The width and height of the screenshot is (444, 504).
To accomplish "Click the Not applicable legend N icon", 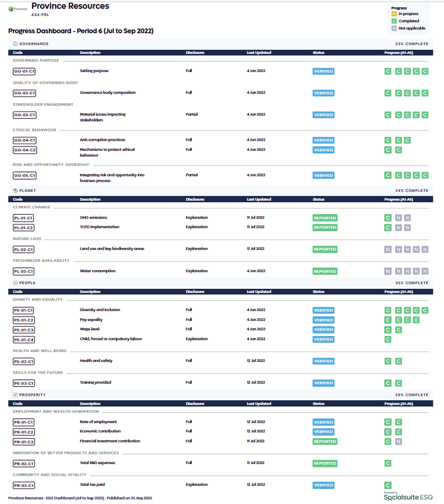I will (x=394, y=28).
